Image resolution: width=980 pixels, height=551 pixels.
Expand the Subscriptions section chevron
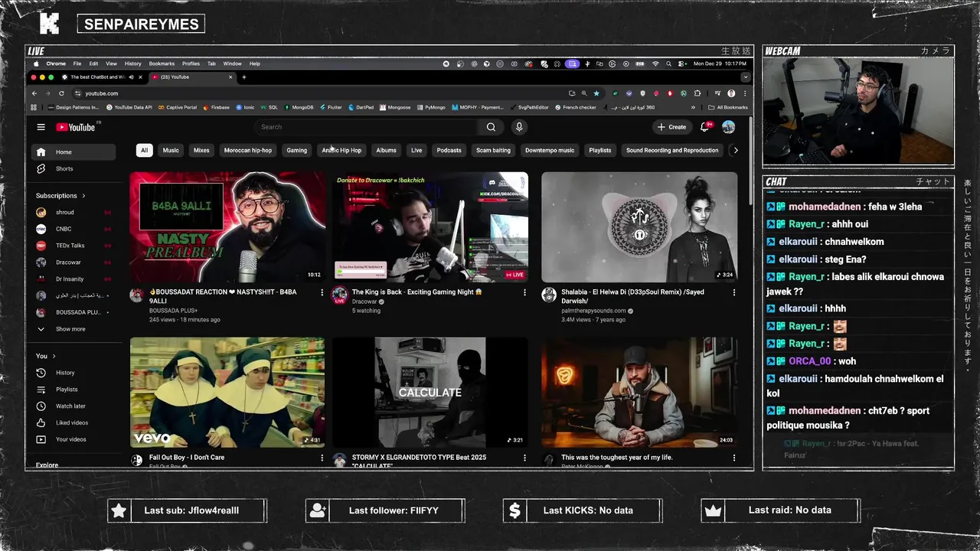click(x=83, y=196)
